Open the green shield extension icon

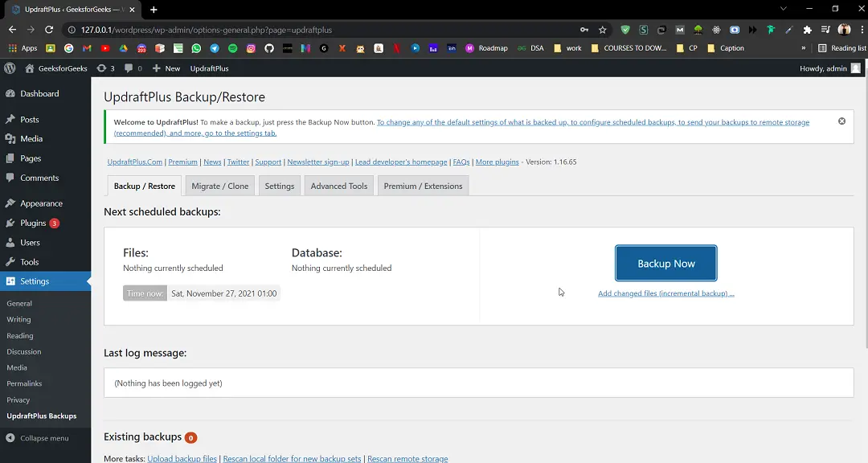click(x=625, y=30)
